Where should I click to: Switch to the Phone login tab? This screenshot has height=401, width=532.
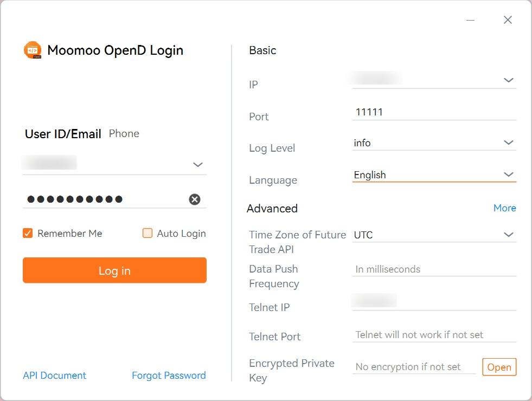(x=124, y=133)
